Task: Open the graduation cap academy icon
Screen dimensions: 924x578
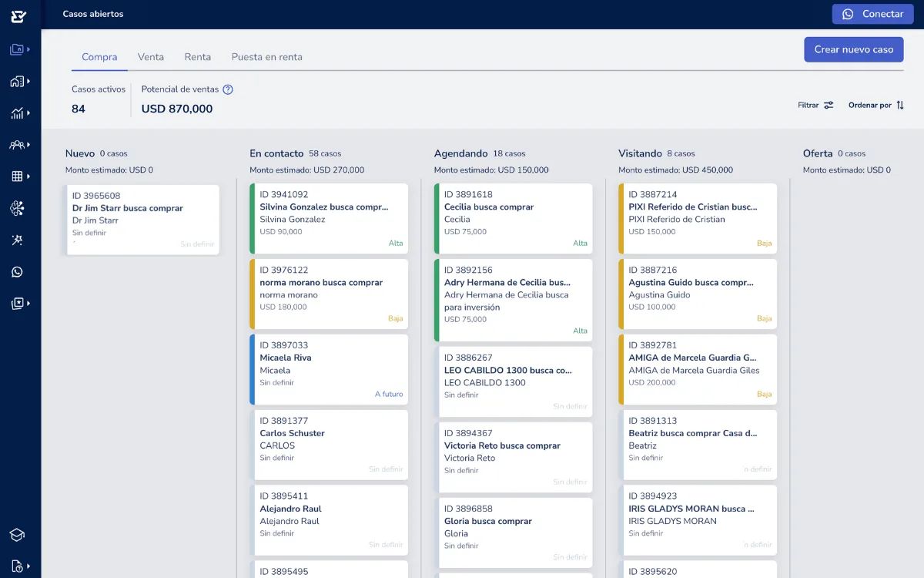Action: click(x=17, y=535)
